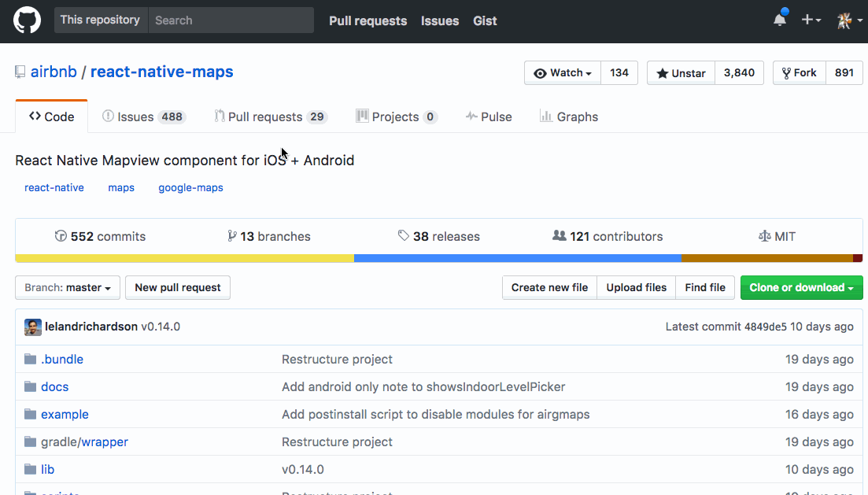
Task: Click the folder icon of example
Action: [31, 414]
